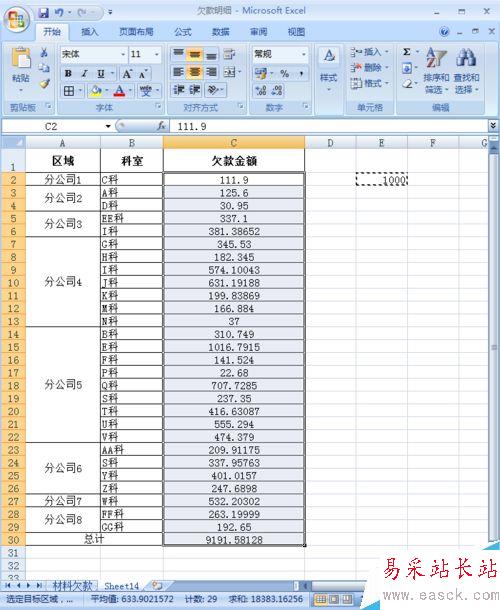Copy the selected cells
The height and width of the screenshot is (610, 500).
point(44,68)
